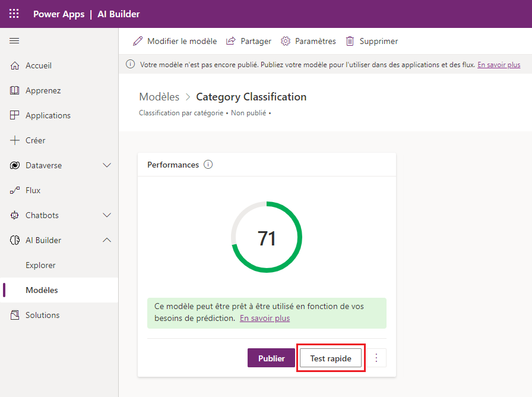Click the info icon in notification banner
The height and width of the screenshot is (397, 532).
130,64
